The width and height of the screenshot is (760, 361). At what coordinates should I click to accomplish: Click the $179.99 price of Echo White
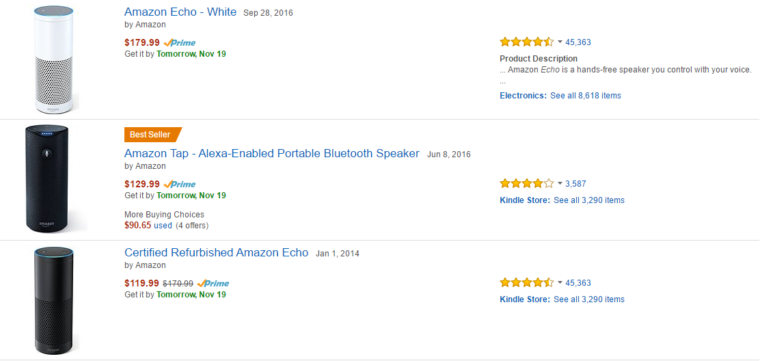coord(142,43)
